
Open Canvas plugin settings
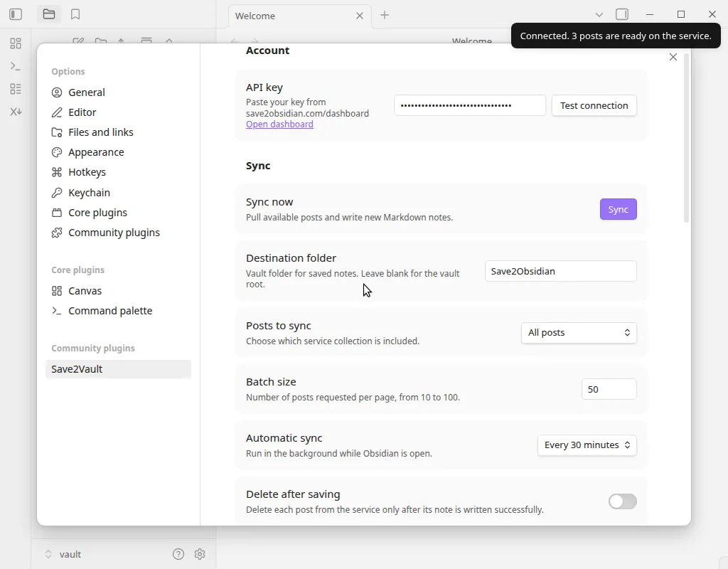tap(118, 291)
